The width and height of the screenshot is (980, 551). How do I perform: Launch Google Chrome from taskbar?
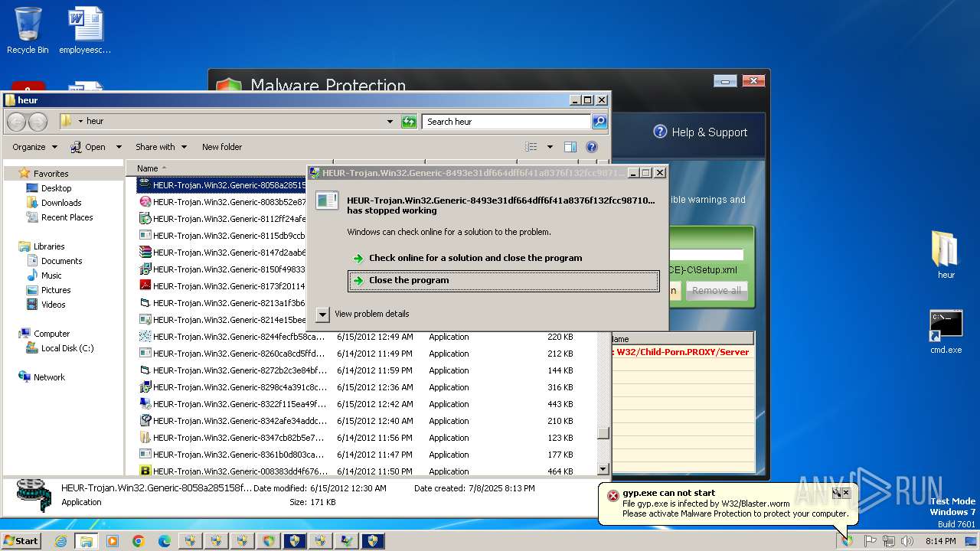click(138, 541)
